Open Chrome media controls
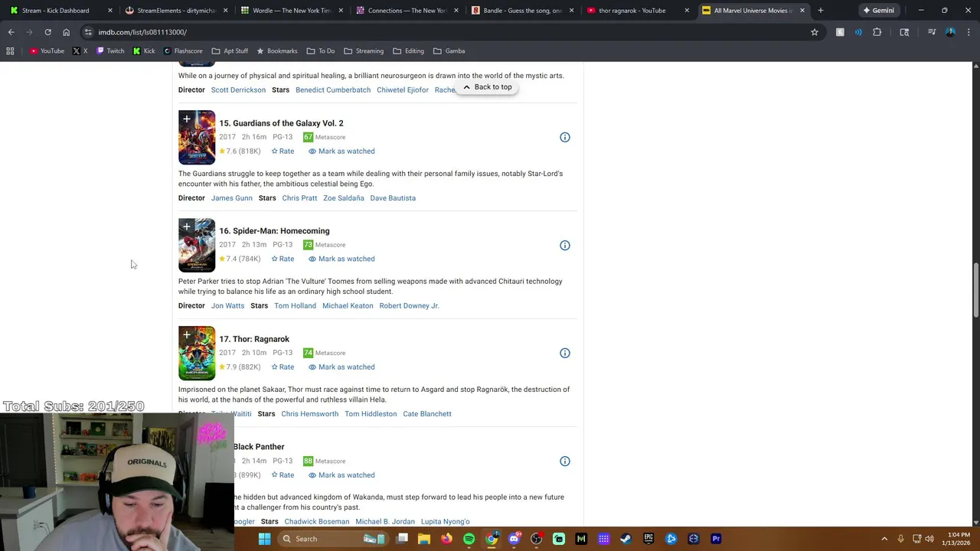Viewport: 980px width, 551px height. [932, 32]
